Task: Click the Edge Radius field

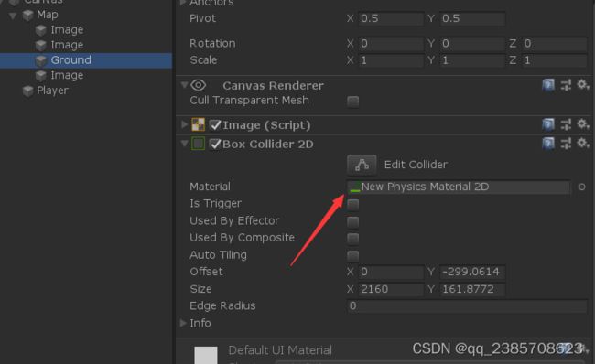Action: pyautogui.click(x=467, y=306)
